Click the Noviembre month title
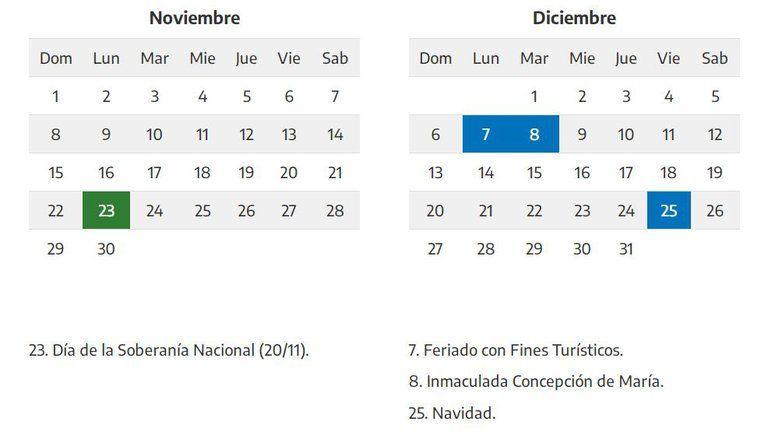 [194, 18]
